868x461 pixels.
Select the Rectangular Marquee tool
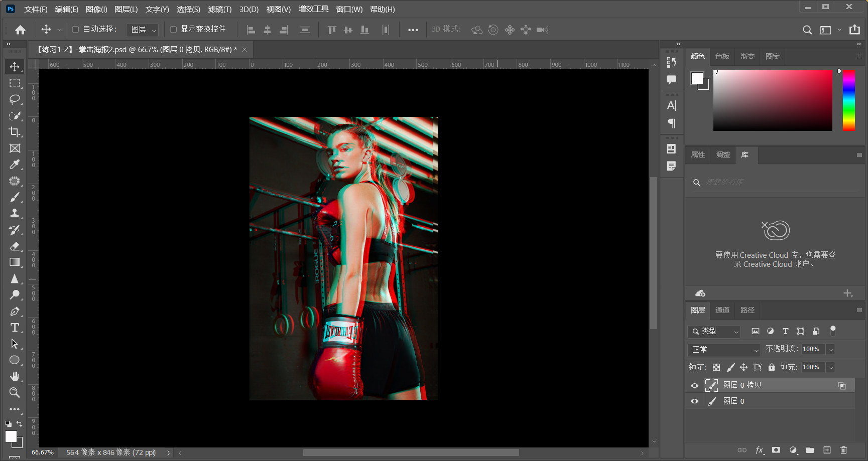tap(15, 83)
